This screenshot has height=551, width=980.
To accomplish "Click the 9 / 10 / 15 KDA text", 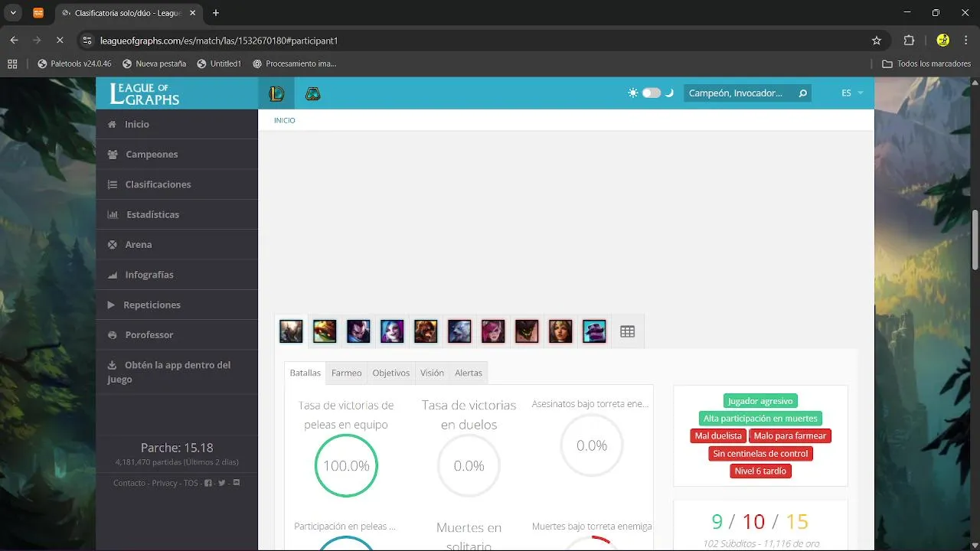I will [759, 521].
